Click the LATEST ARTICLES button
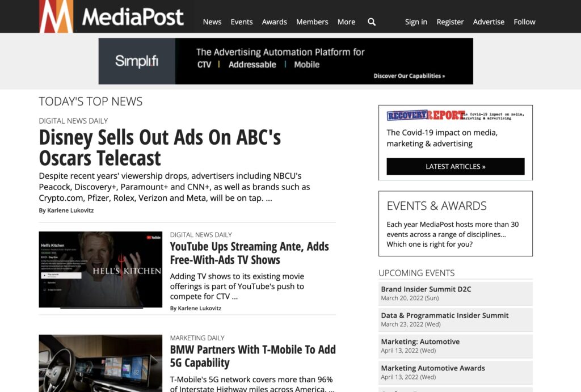 point(454,166)
